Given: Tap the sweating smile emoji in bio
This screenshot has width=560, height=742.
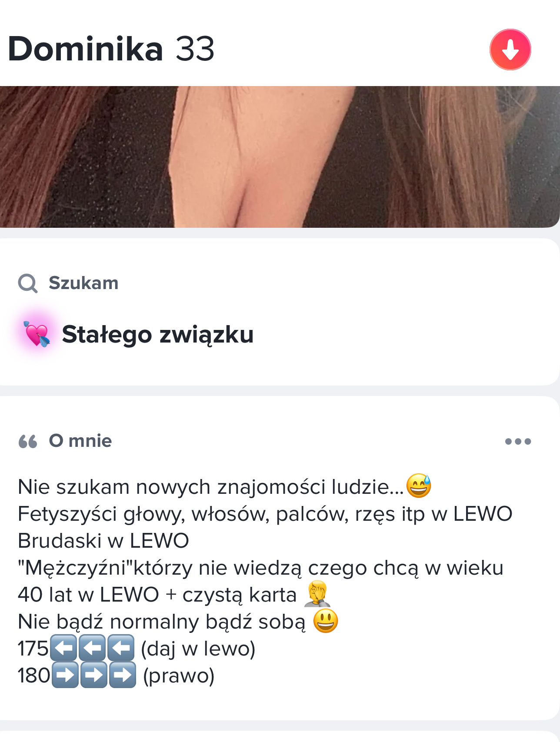Looking at the screenshot, I should (419, 486).
